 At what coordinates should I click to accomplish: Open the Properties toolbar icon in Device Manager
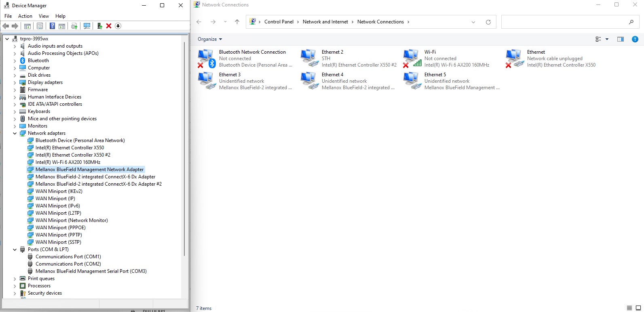click(x=40, y=26)
